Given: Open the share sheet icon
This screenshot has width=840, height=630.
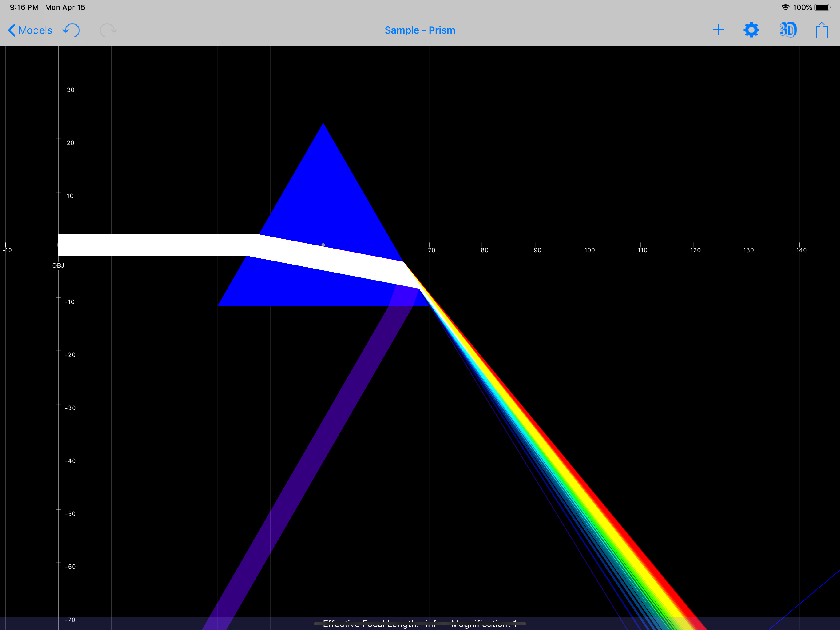Looking at the screenshot, I should pos(821,30).
